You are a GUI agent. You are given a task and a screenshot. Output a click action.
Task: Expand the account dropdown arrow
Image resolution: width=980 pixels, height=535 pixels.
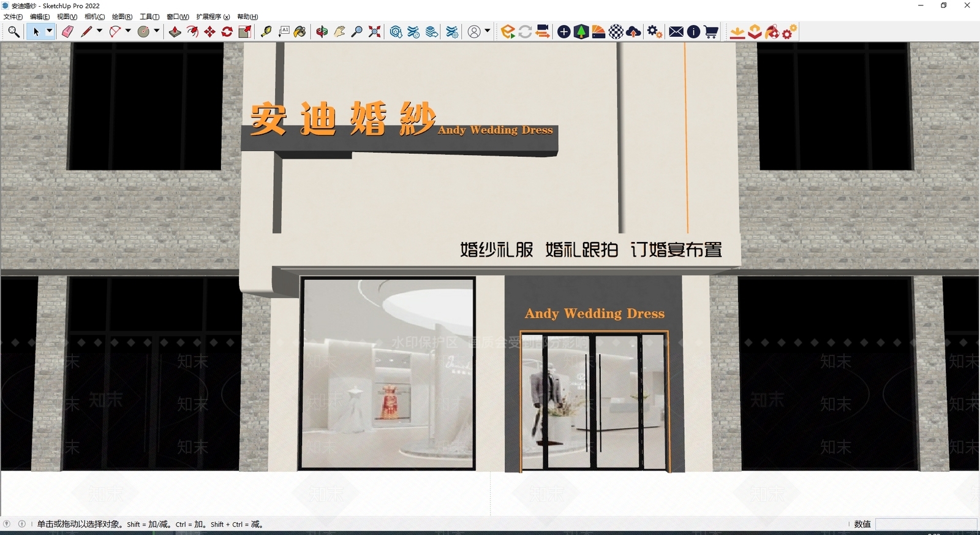(488, 31)
